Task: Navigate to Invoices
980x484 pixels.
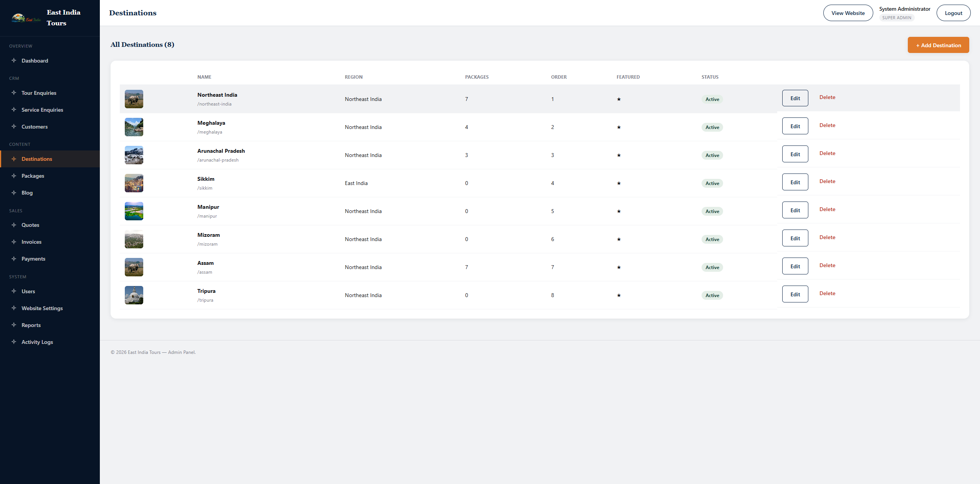Action: [50, 242]
